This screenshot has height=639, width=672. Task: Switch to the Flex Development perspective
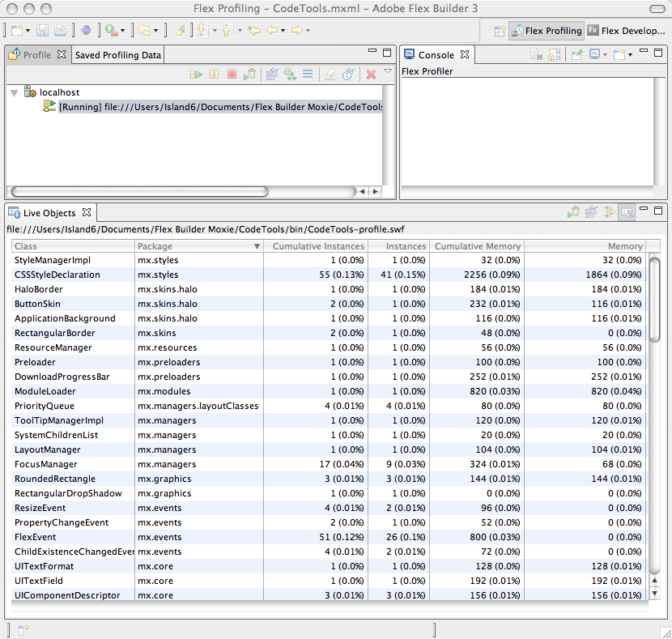click(625, 31)
